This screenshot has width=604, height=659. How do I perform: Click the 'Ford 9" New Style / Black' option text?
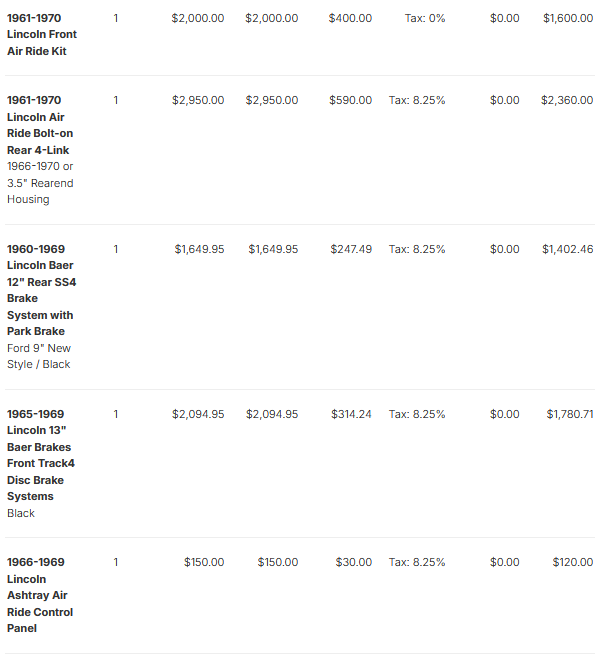click(39, 356)
